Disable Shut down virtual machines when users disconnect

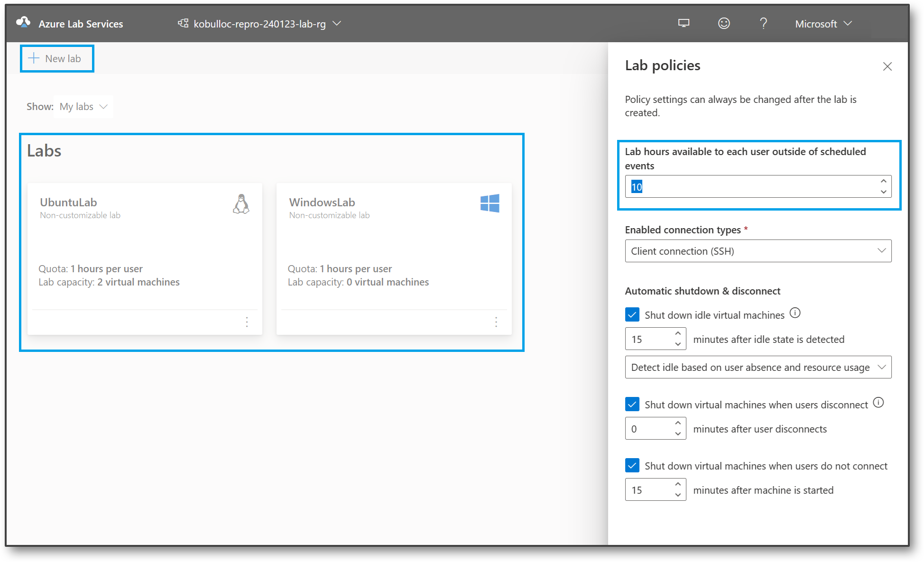coord(632,404)
